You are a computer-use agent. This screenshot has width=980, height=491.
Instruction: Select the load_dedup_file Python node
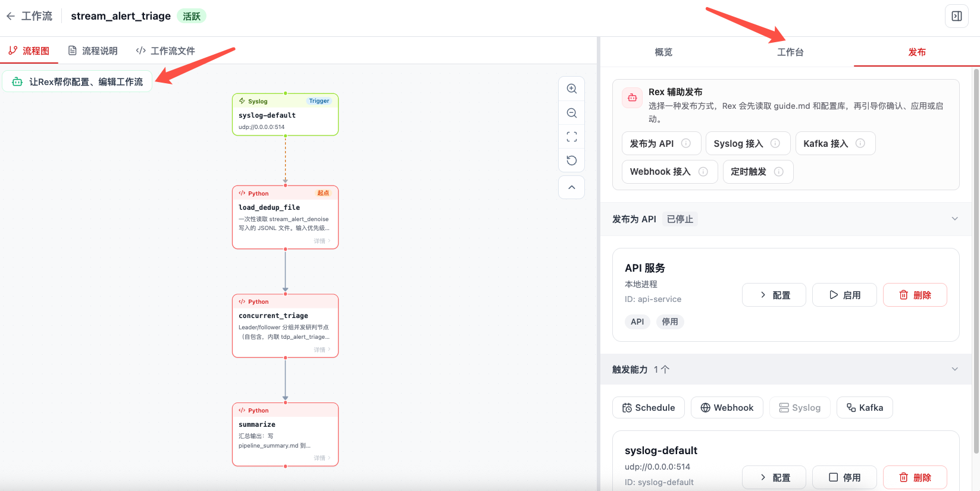click(285, 217)
